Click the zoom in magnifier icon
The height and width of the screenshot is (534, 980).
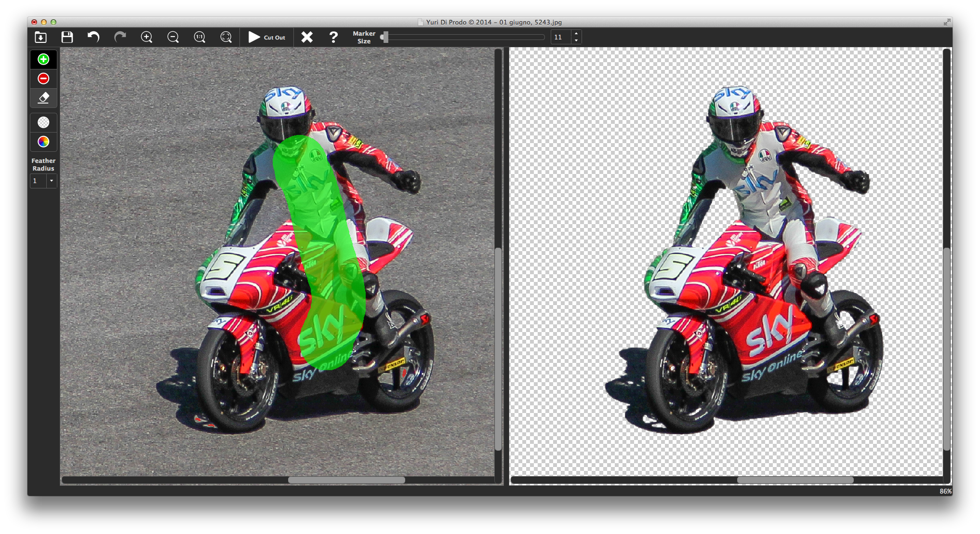click(x=146, y=37)
